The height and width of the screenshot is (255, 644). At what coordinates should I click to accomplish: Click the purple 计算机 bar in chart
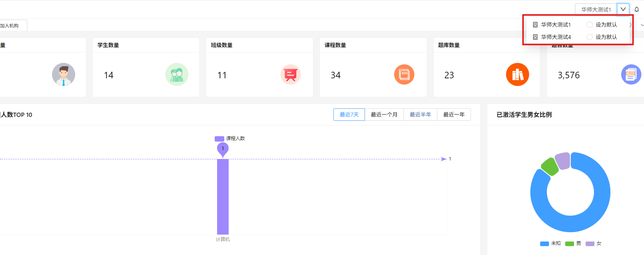(223, 196)
